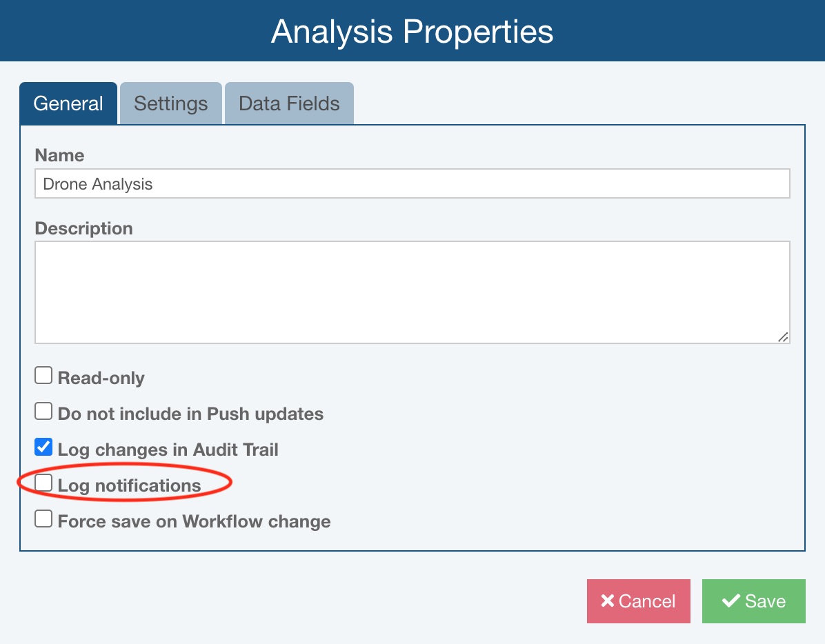
Task: Click the X icon on the Cancel button
Action: [607, 601]
